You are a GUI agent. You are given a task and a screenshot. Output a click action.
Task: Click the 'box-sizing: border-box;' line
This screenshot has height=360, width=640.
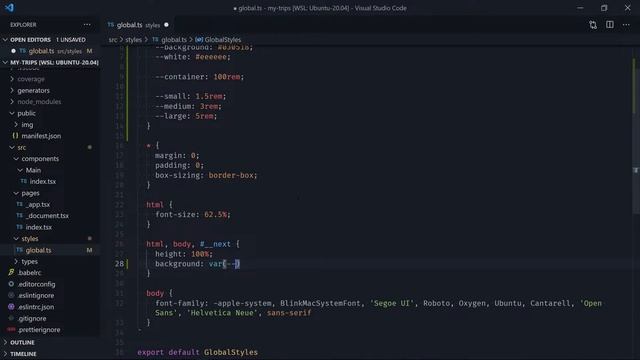[x=206, y=175]
